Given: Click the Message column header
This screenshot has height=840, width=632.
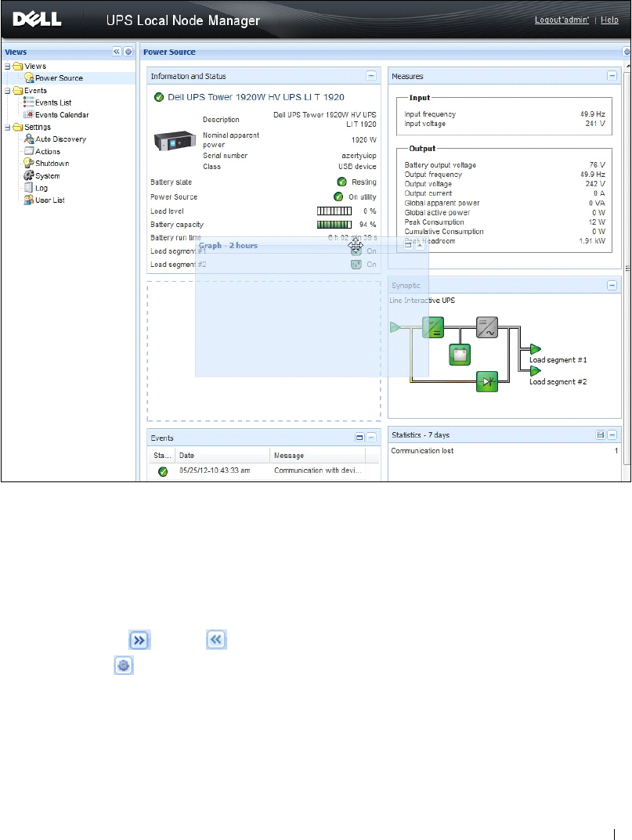Looking at the screenshot, I should click(317, 456).
